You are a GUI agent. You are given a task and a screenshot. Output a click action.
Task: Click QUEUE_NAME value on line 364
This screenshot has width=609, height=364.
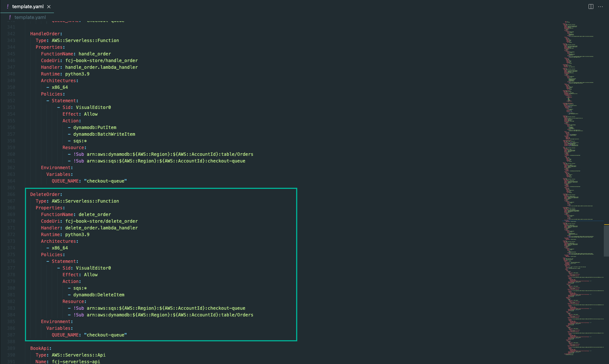click(x=106, y=181)
